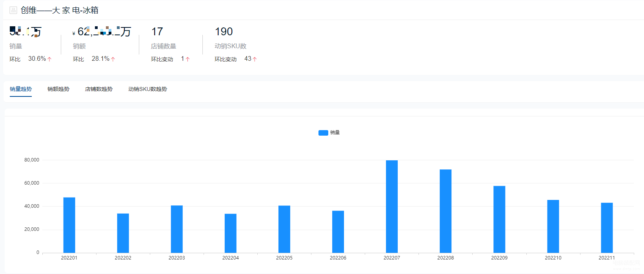Click the 202208 sales bar
The image size is (644, 274).
pos(446,211)
